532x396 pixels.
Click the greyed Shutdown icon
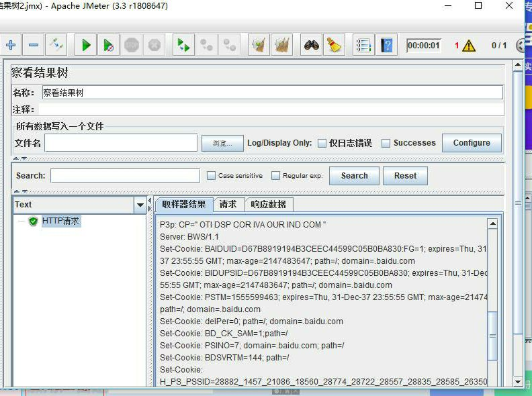click(x=154, y=45)
